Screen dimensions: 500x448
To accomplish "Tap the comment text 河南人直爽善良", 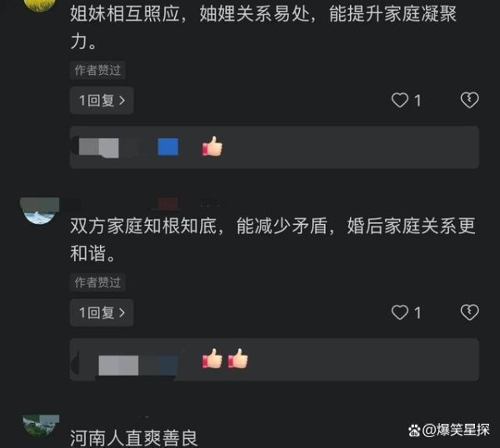I will point(133,438).
